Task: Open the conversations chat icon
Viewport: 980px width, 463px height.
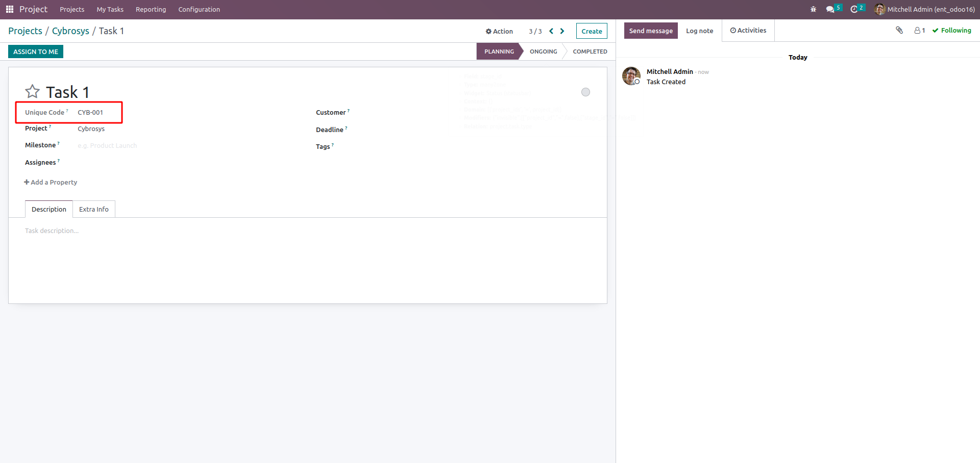Action: tap(830, 9)
